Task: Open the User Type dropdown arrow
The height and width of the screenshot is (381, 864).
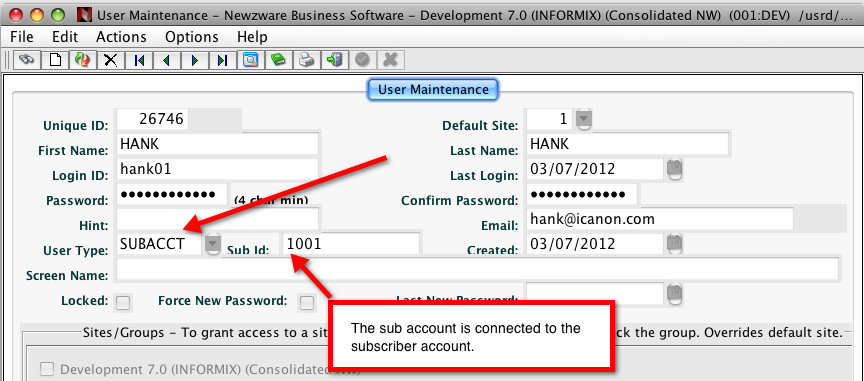Action: click(213, 245)
